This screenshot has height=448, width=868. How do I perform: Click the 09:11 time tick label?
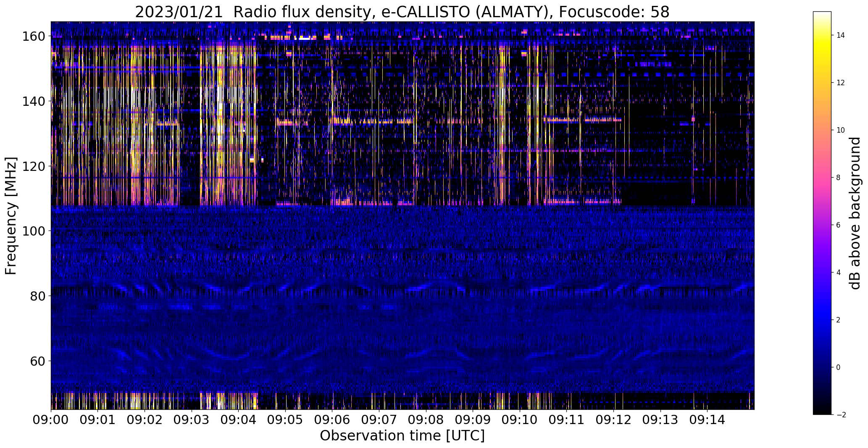(x=567, y=420)
